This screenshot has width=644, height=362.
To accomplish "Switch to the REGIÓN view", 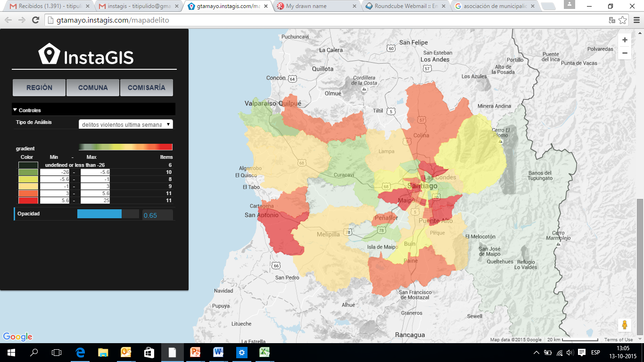I will pyautogui.click(x=39, y=87).
